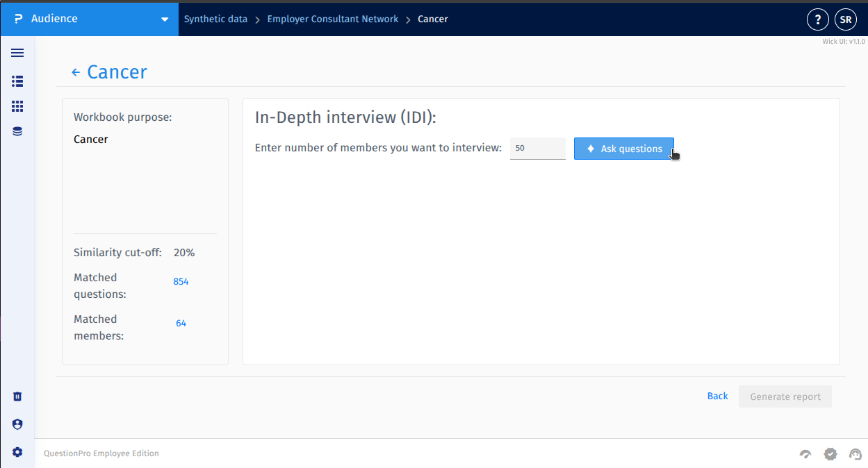
Task: Click the shield user icon in sidebar
Action: click(x=17, y=424)
